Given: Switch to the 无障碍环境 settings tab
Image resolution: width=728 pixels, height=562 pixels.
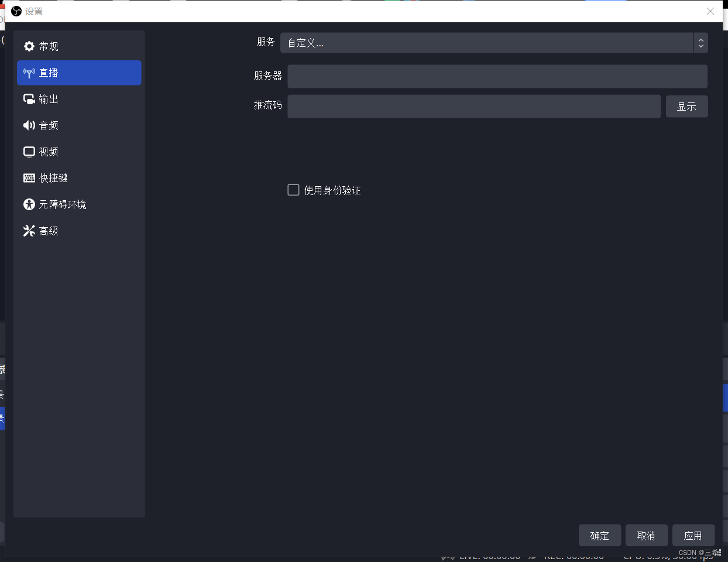Looking at the screenshot, I should tap(79, 204).
